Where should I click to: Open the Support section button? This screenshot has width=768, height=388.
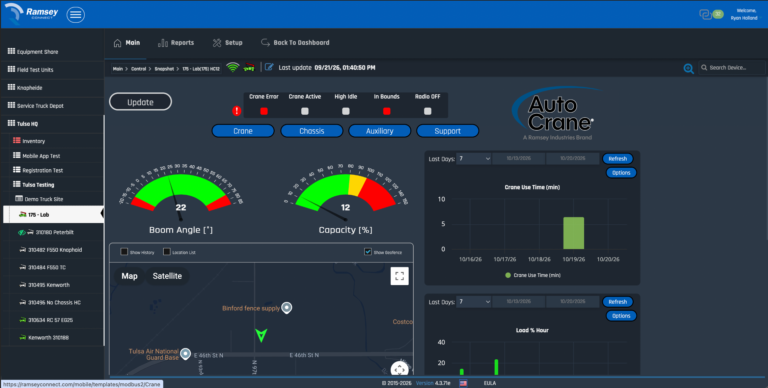[x=448, y=131]
